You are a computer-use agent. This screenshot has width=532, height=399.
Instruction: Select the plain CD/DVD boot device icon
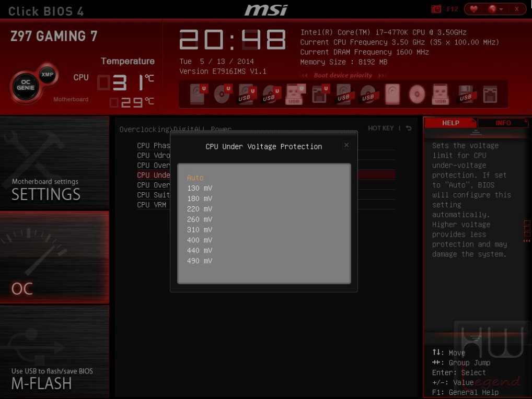point(417,94)
